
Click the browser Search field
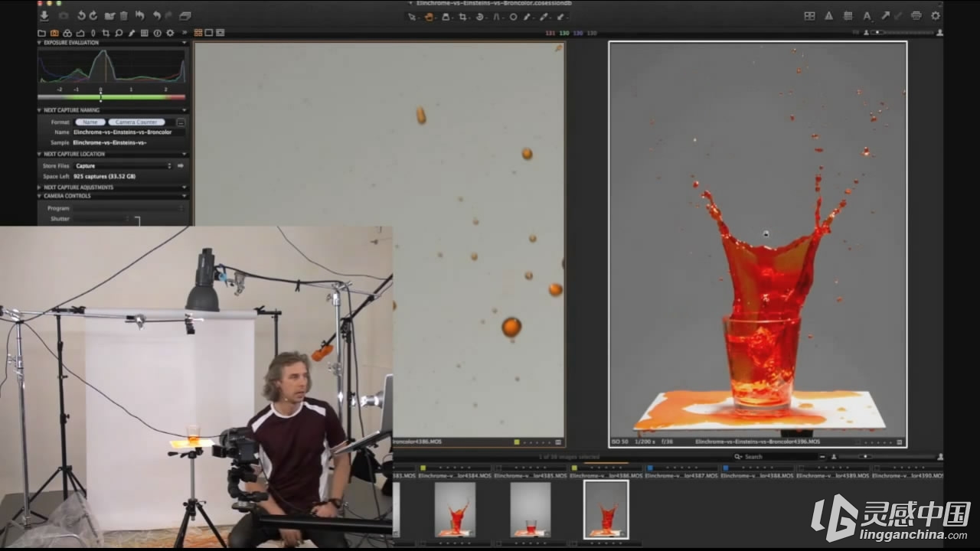(776, 456)
